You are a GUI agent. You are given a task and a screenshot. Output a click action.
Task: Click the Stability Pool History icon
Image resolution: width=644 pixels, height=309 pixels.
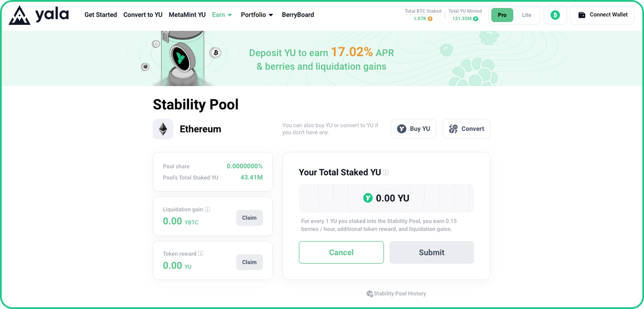(370, 294)
